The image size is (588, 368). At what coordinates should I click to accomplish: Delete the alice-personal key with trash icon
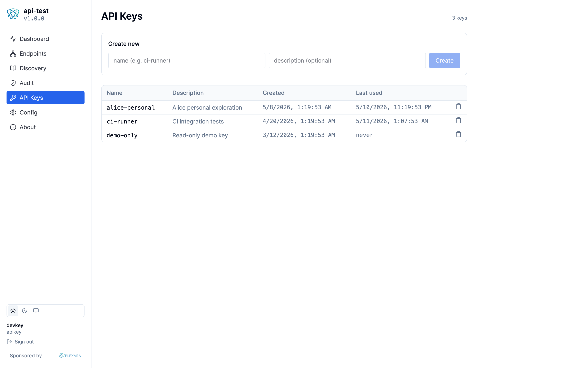tap(459, 107)
